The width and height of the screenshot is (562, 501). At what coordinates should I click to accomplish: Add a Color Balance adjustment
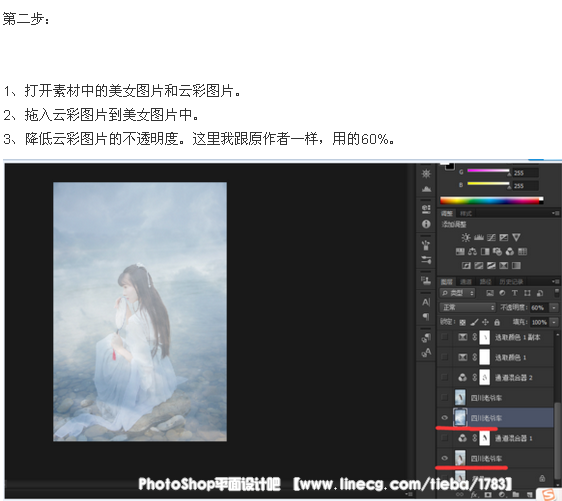pyautogui.click(x=472, y=252)
